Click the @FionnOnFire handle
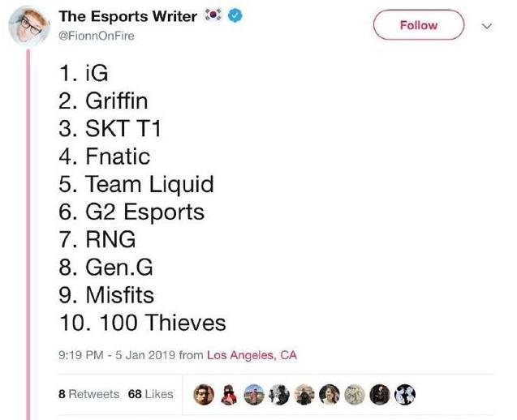The height and width of the screenshot is (420, 517). pos(97,36)
